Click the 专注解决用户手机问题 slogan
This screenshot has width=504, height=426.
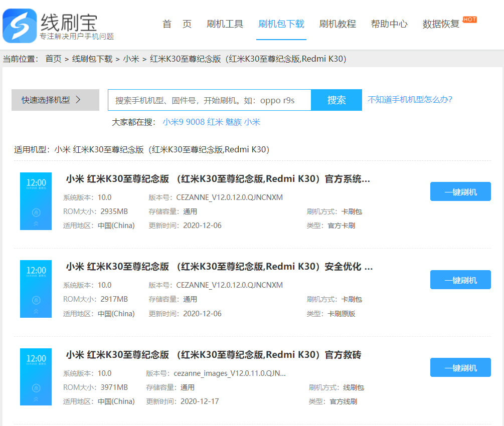pyautogui.click(x=77, y=36)
